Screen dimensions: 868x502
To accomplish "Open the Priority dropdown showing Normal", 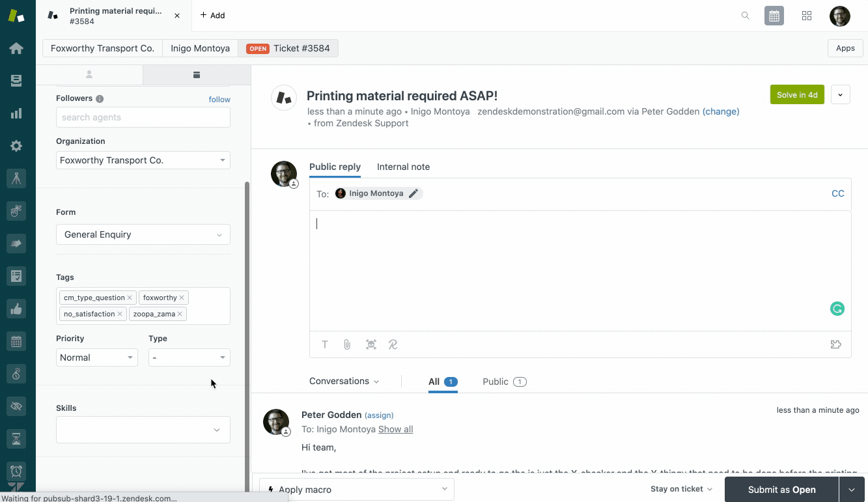I will 97,357.
